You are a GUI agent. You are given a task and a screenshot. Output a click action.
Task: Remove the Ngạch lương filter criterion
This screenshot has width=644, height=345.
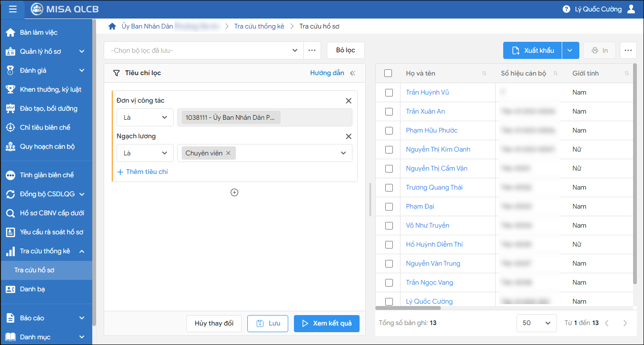348,136
